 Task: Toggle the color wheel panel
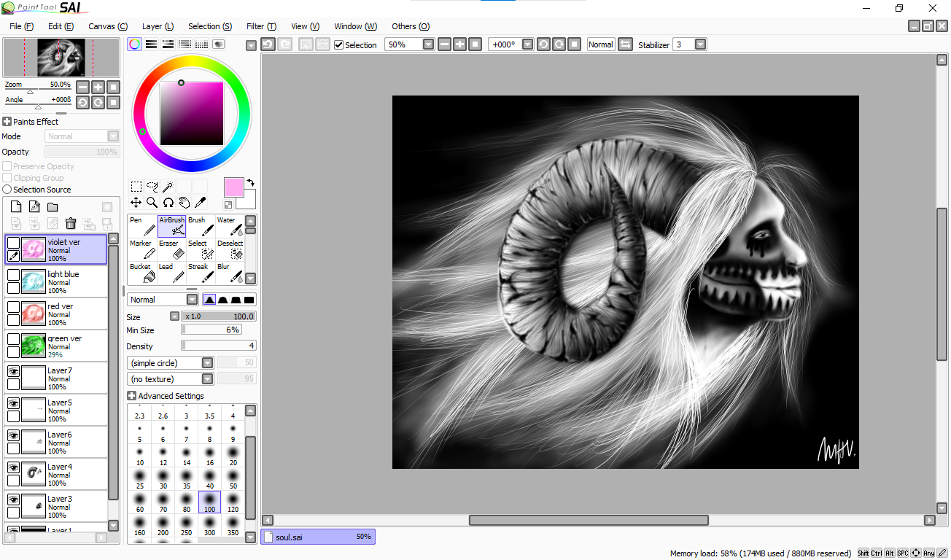[134, 44]
